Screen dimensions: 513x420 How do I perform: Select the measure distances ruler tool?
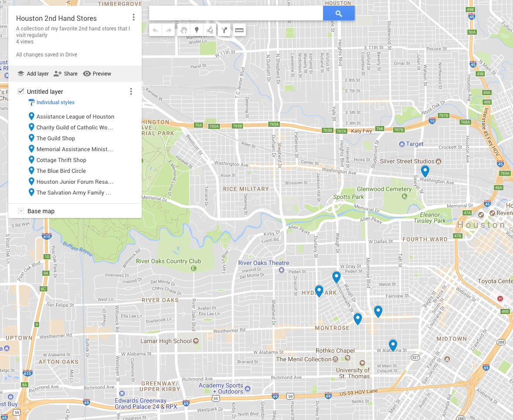click(240, 30)
